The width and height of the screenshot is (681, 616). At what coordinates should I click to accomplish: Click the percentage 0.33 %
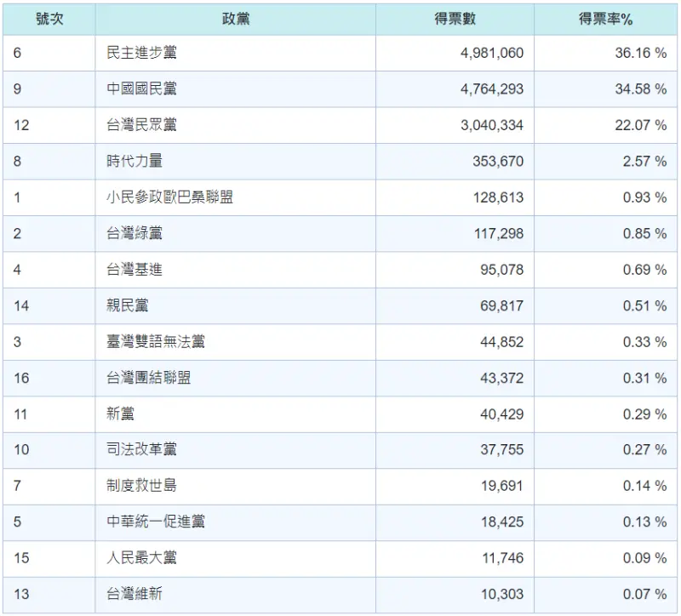645,342
